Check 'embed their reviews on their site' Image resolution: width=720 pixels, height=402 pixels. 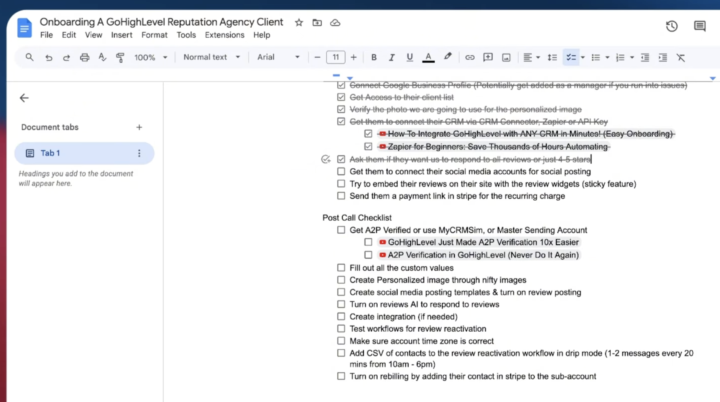pyautogui.click(x=341, y=184)
